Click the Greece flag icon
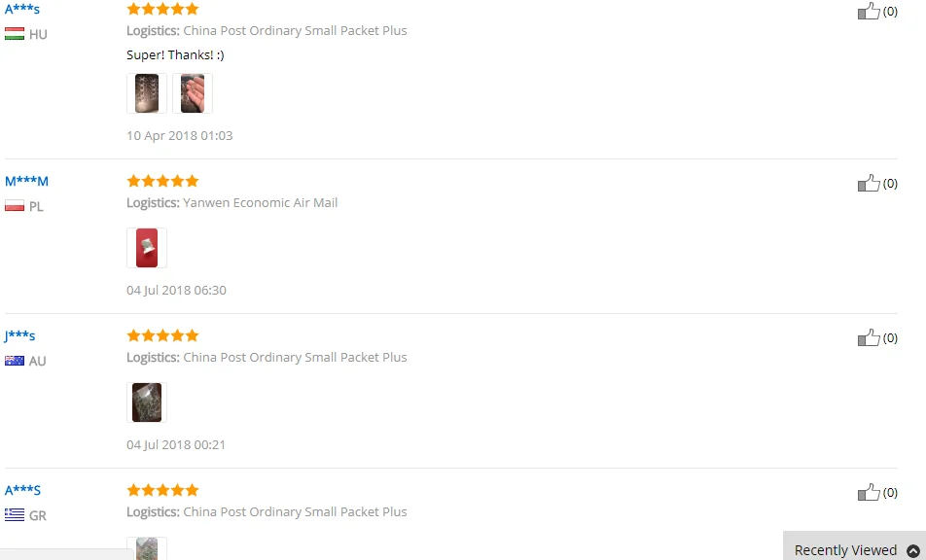 (x=15, y=515)
